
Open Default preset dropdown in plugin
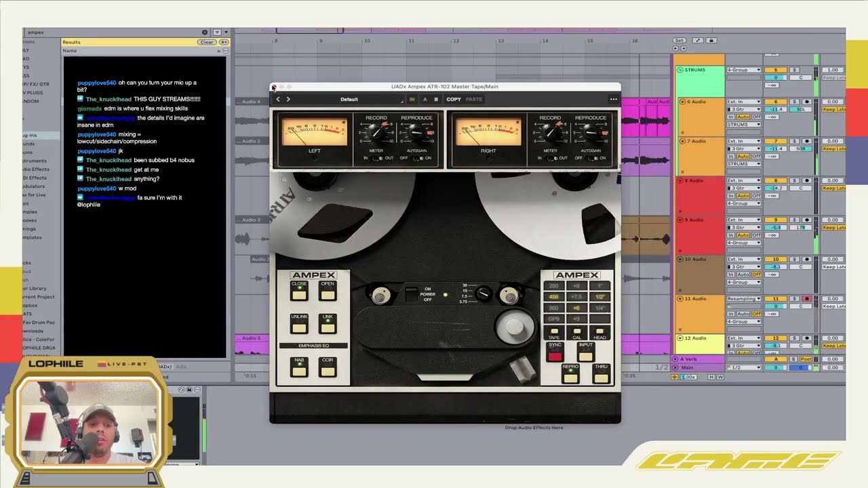(x=349, y=100)
